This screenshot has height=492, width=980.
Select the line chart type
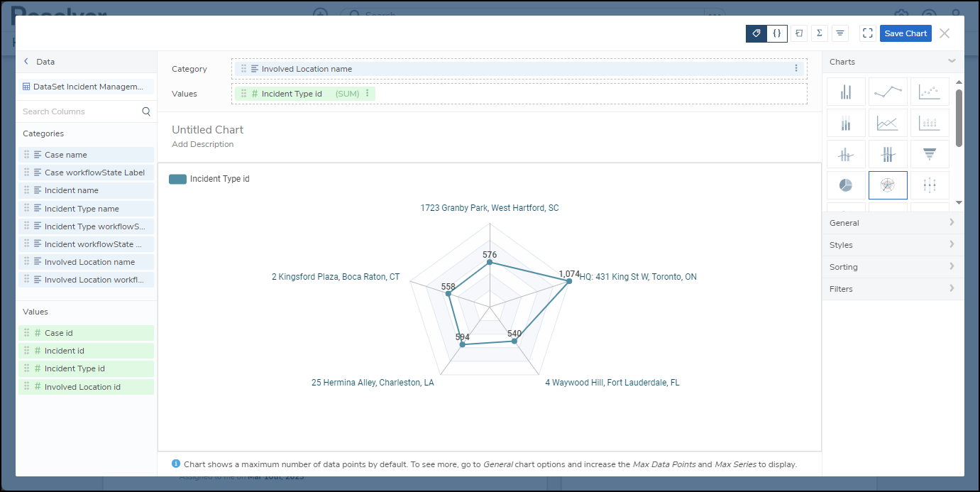[888, 92]
